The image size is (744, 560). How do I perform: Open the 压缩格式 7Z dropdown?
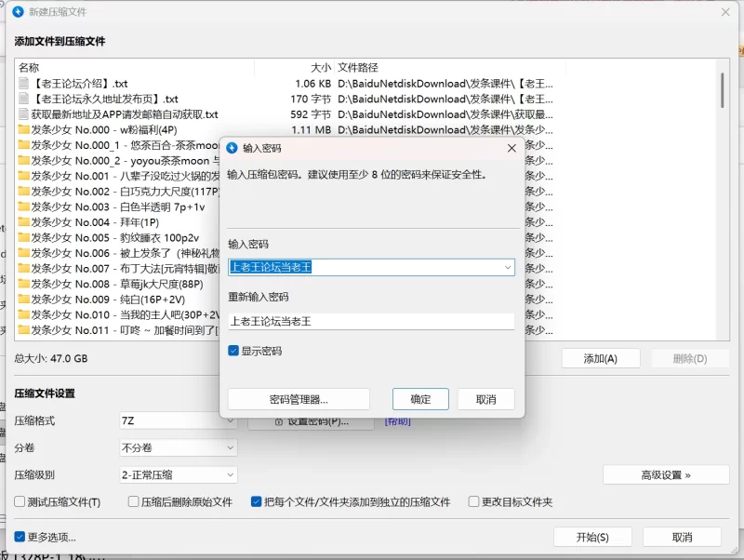coord(179,421)
